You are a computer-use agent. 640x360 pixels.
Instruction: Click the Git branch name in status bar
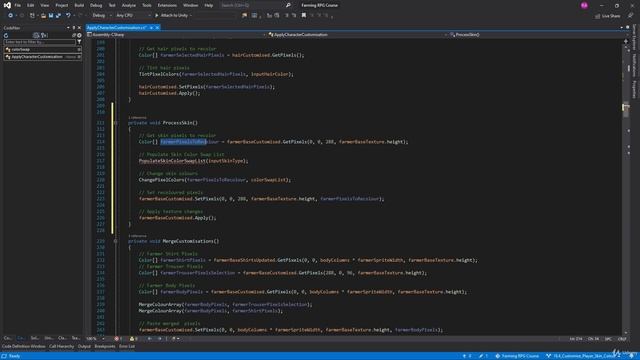coord(583,356)
